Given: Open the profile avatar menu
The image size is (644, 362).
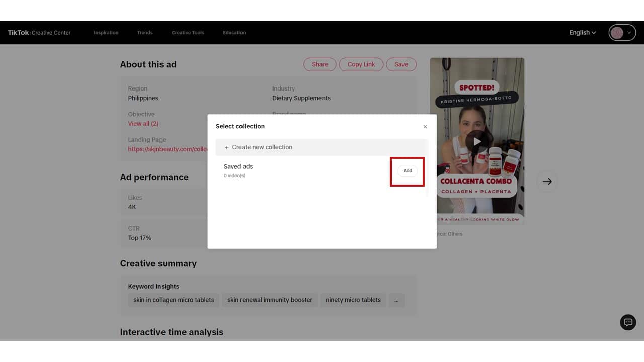Looking at the screenshot, I should click(x=622, y=33).
